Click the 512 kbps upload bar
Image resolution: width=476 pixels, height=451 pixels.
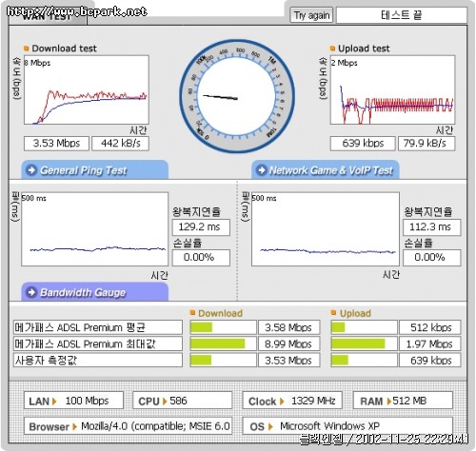[x=364, y=327]
